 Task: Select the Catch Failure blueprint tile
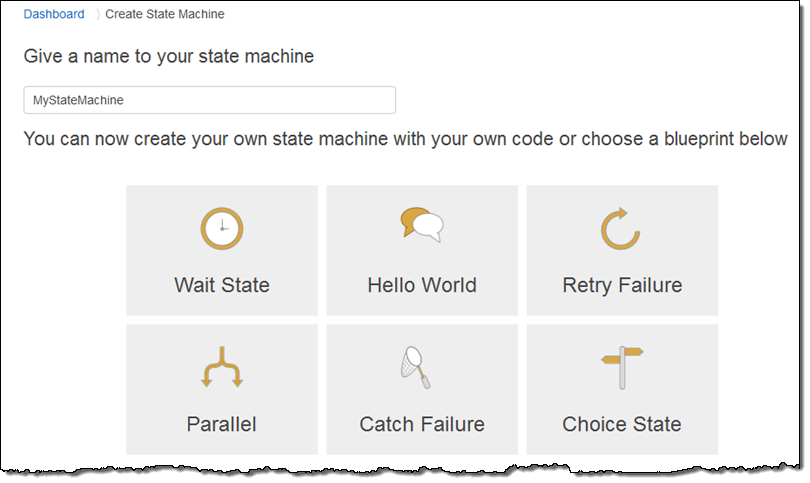pos(422,389)
